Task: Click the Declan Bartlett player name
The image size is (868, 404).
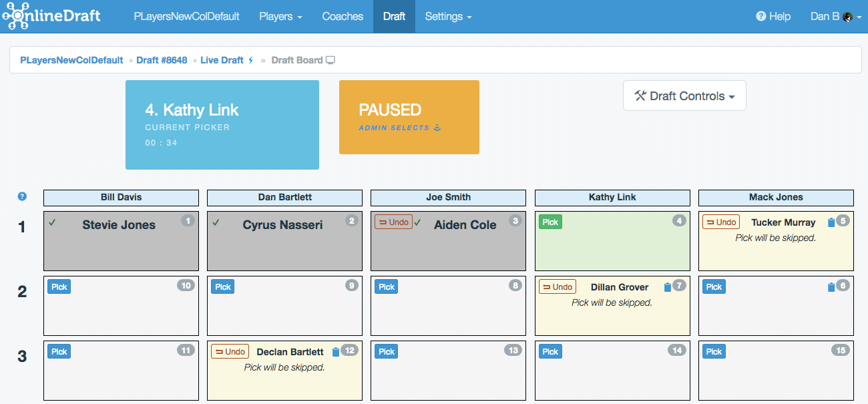Action: click(290, 352)
